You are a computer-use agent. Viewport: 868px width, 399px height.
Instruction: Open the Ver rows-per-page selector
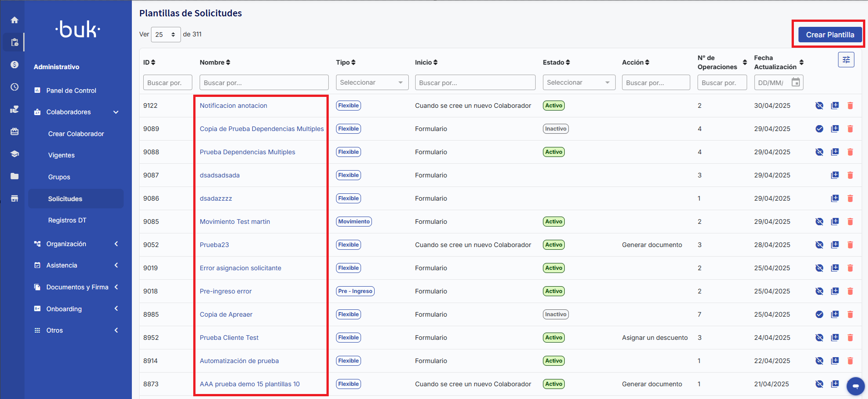pyautogui.click(x=166, y=35)
